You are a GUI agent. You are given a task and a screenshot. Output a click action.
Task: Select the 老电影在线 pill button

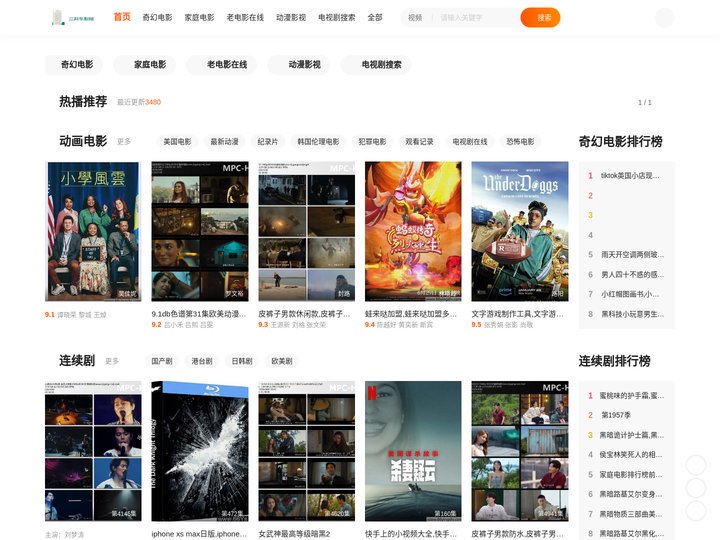click(x=221, y=65)
